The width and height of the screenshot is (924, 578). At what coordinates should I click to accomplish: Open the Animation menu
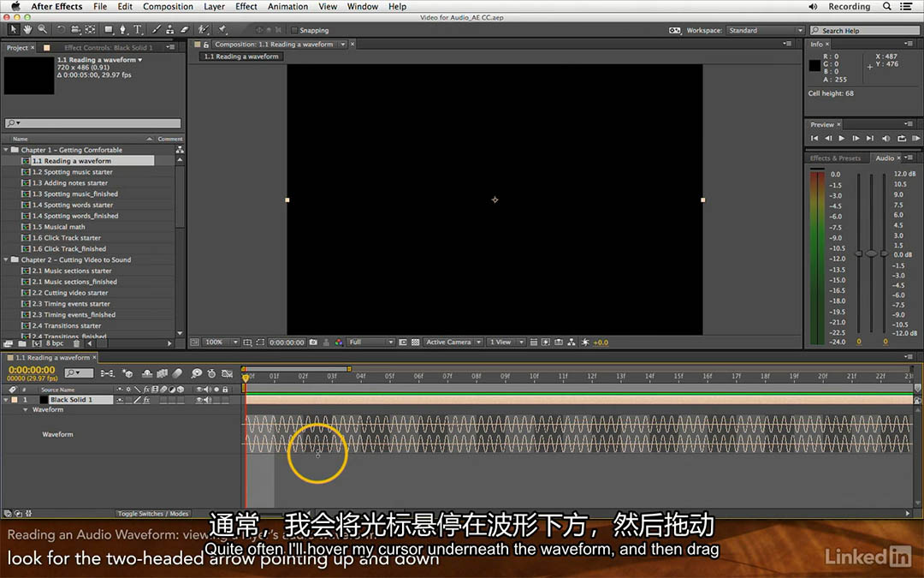(287, 7)
